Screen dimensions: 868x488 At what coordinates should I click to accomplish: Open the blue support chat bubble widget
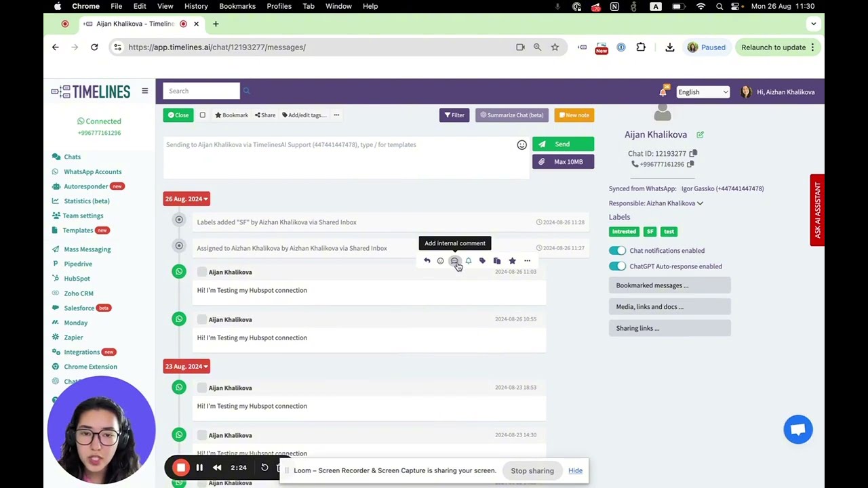tap(798, 430)
